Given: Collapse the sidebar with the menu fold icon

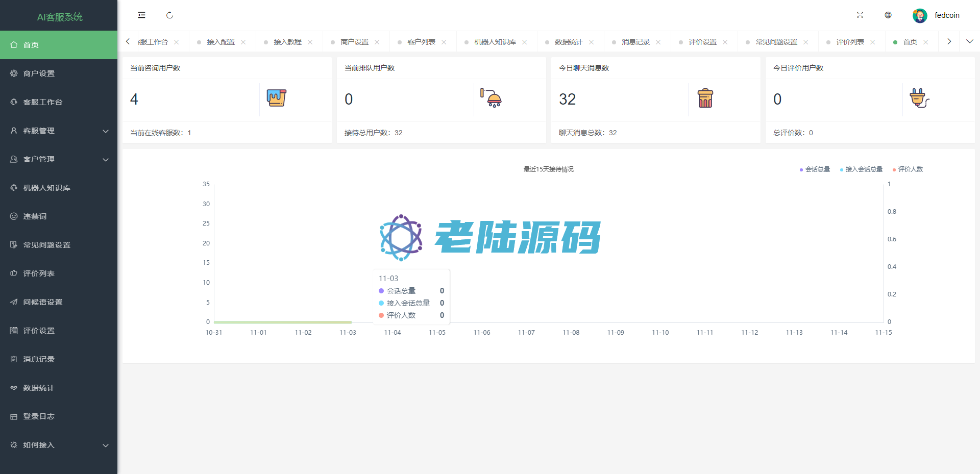Looking at the screenshot, I should coord(141,15).
